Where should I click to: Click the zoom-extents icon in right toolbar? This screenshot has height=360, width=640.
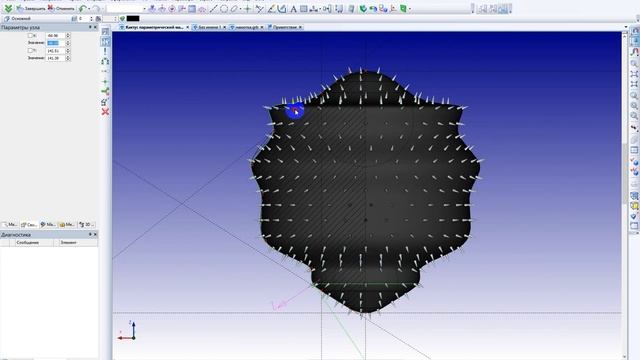(634, 74)
